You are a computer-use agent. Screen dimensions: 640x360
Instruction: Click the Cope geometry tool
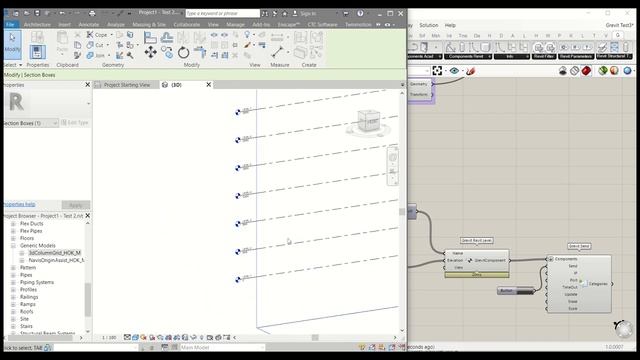97,35
